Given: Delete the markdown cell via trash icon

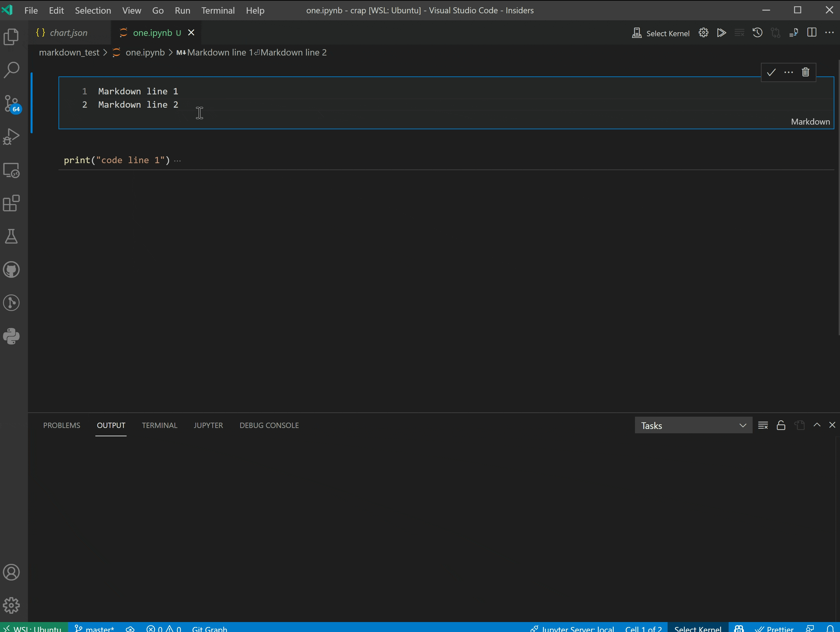Looking at the screenshot, I should click(805, 72).
